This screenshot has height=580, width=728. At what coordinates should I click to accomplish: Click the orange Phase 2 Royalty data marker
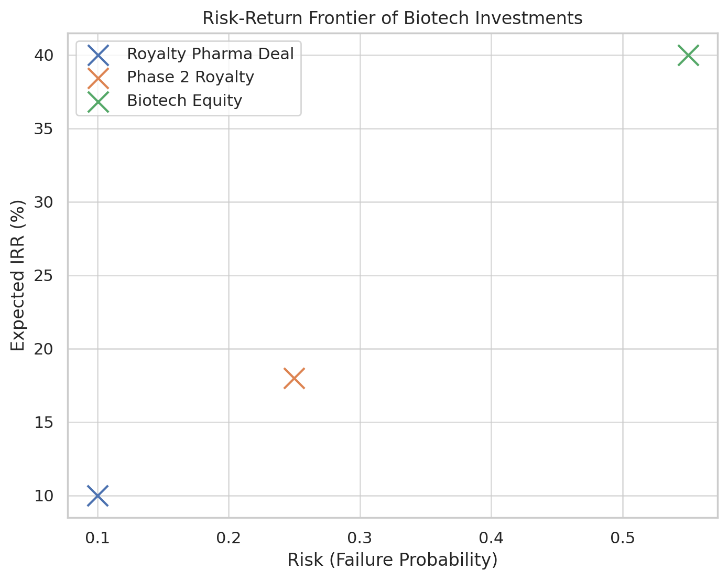click(x=294, y=378)
